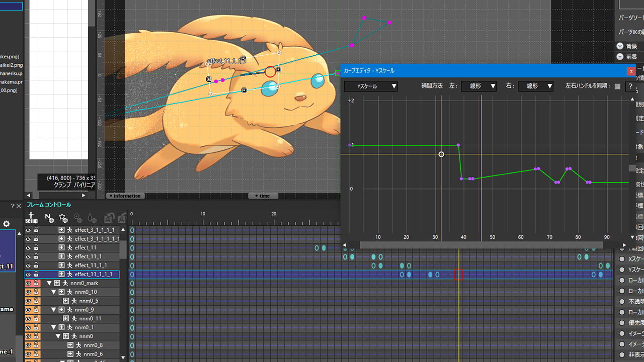Click the greyed A-arrow icon in toolbar

click(x=109, y=218)
